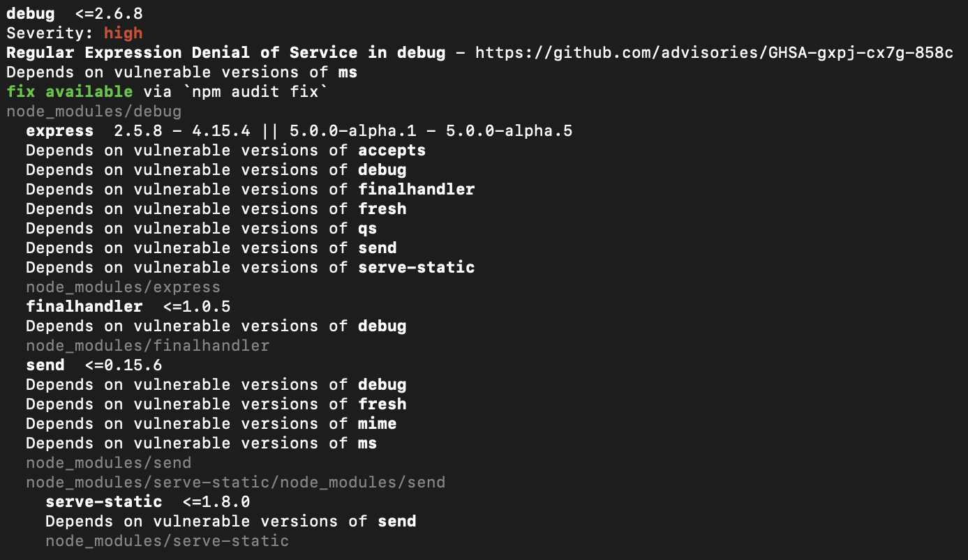Click the red "high" severity value

pos(123,33)
